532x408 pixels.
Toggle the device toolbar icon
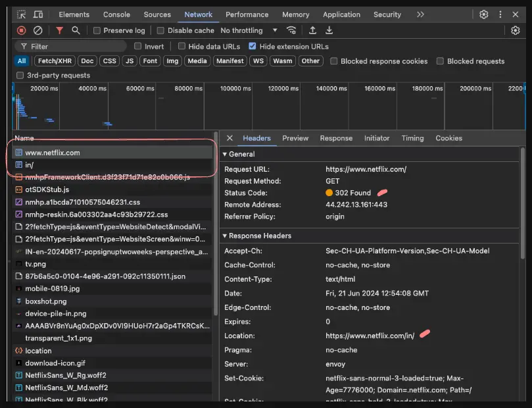(38, 14)
